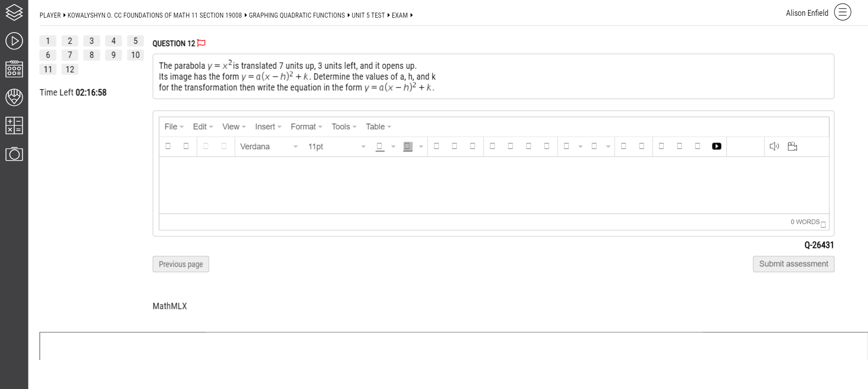Open the stacked layers icon in sidebar
Image resolution: width=868 pixels, height=389 pixels.
pos(14,13)
